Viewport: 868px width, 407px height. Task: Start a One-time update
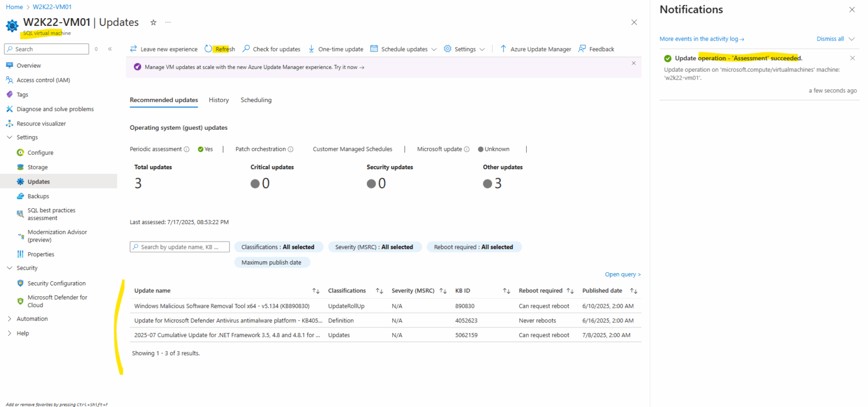(x=335, y=49)
